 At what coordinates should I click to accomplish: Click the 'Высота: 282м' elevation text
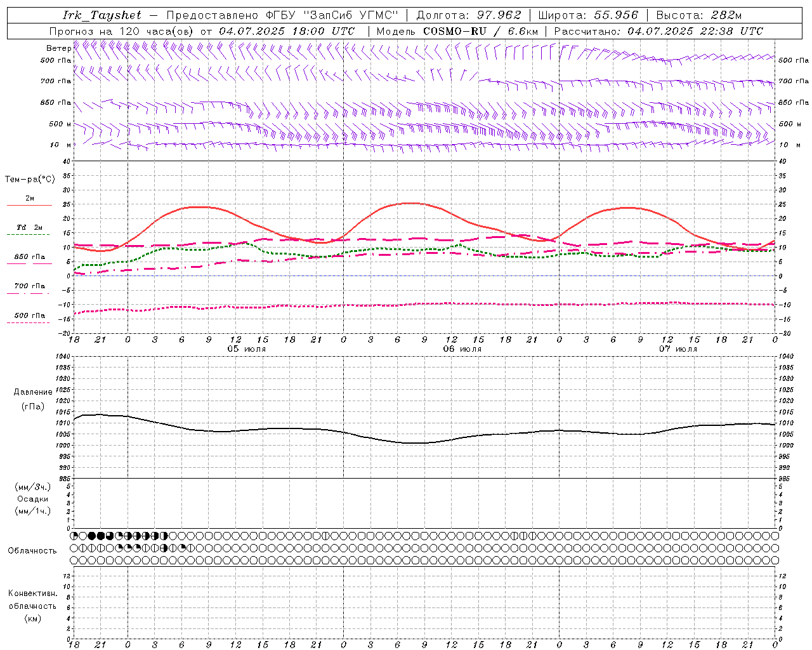point(698,15)
